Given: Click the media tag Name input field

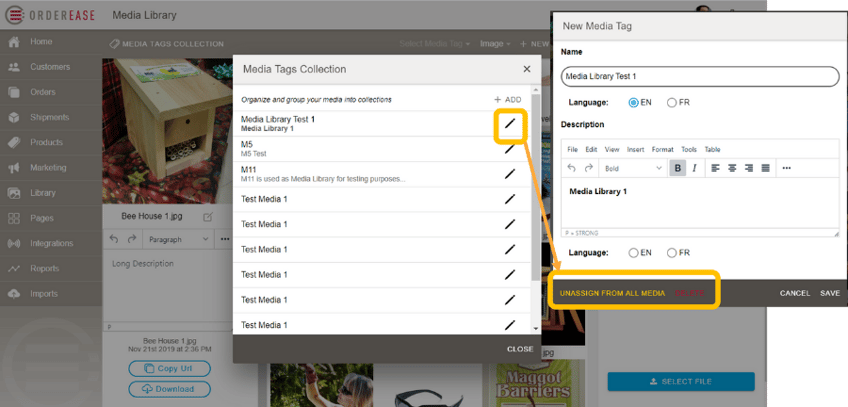Looking at the screenshot, I should (699, 76).
